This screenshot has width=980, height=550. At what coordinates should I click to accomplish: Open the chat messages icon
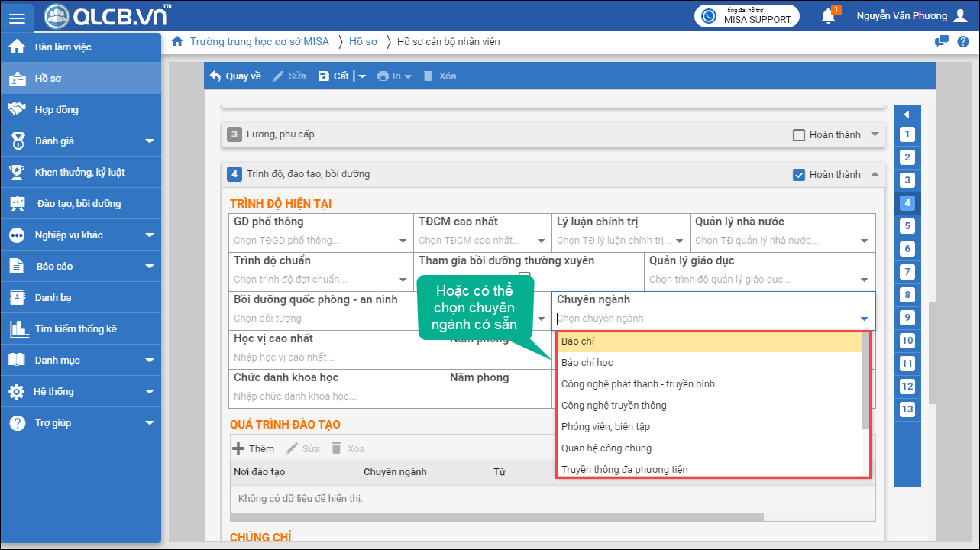pos(942,41)
